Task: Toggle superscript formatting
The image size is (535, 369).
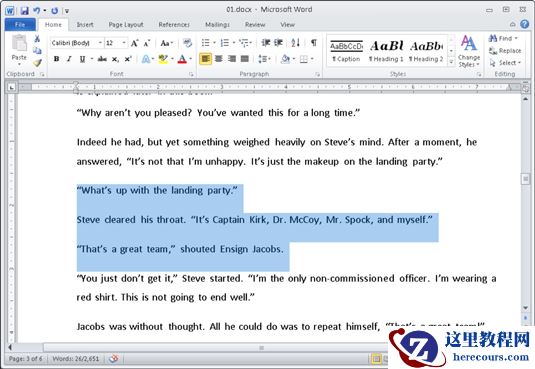Action: [128, 59]
